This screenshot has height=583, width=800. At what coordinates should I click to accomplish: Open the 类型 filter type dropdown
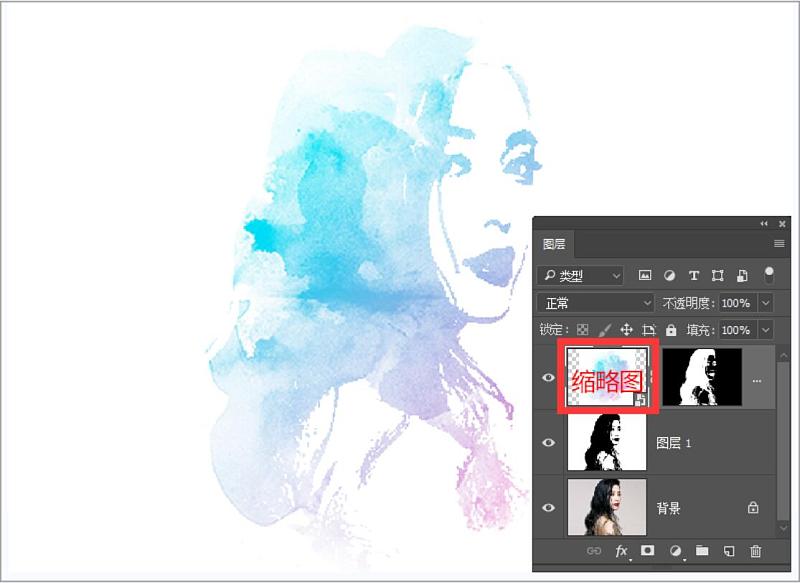[x=581, y=276]
